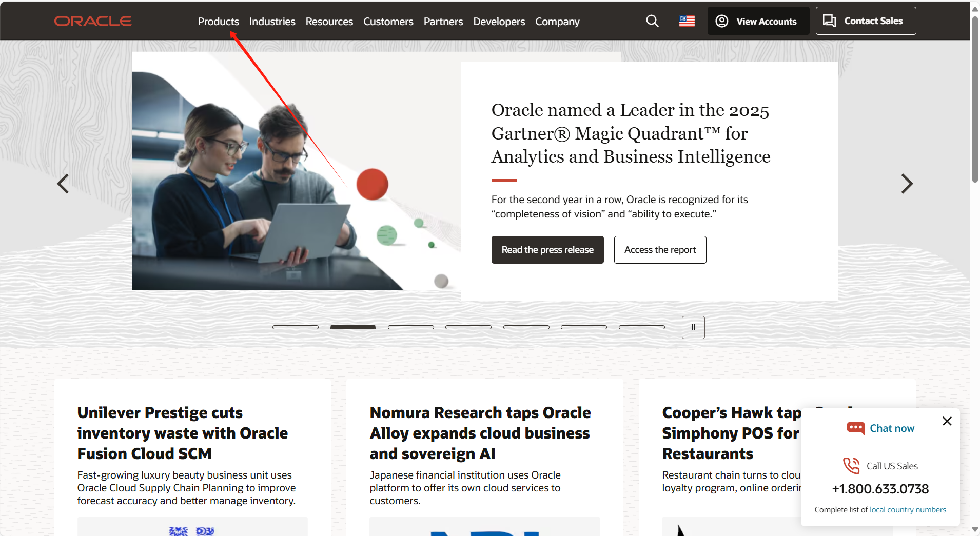980x536 pixels.
Task: Open the Developers menu
Action: (x=499, y=22)
